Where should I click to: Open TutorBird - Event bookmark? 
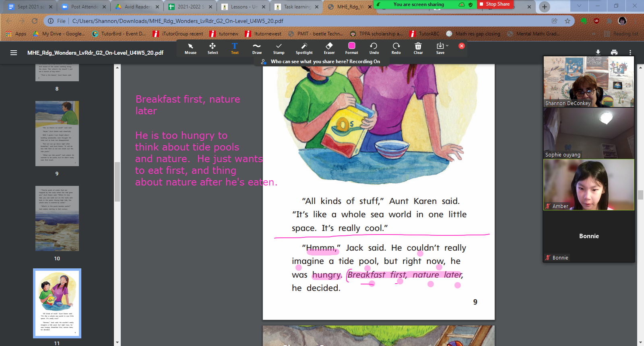click(x=119, y=34)
